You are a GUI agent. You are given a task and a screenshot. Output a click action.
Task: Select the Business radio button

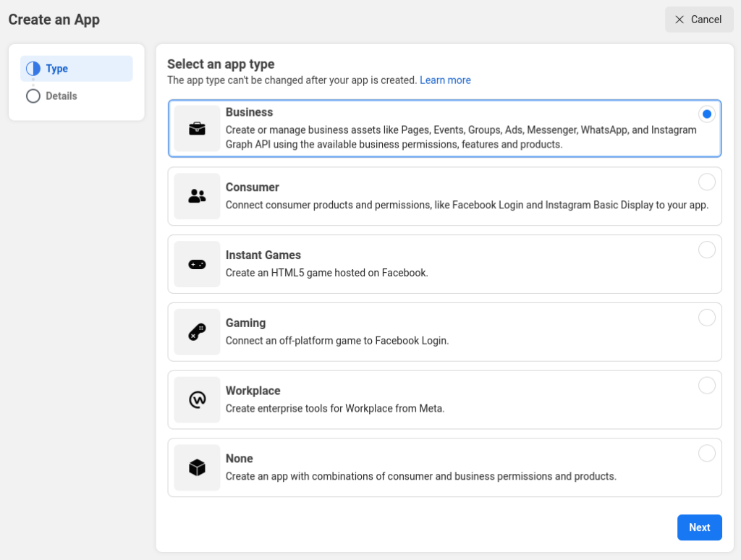706,114
